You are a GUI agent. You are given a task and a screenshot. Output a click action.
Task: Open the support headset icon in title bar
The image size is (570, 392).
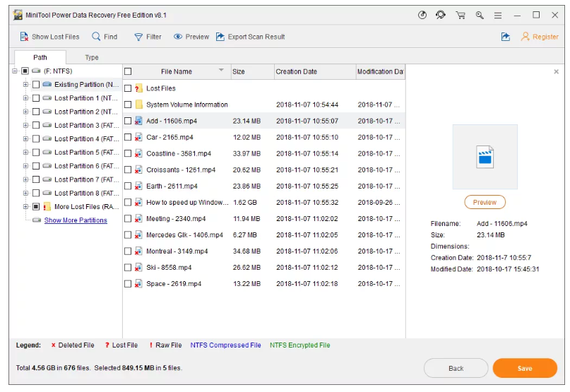click(441, 15)
